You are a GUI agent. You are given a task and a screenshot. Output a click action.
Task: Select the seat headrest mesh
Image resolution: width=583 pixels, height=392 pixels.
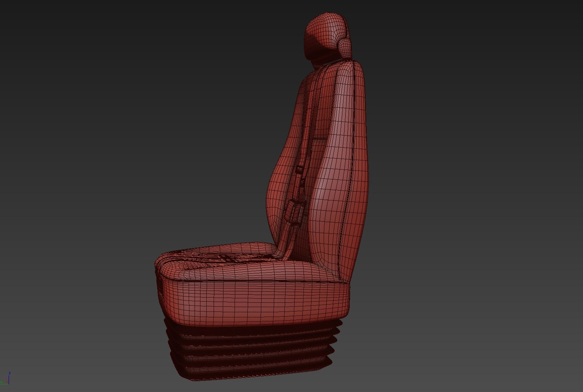(329, 36)
